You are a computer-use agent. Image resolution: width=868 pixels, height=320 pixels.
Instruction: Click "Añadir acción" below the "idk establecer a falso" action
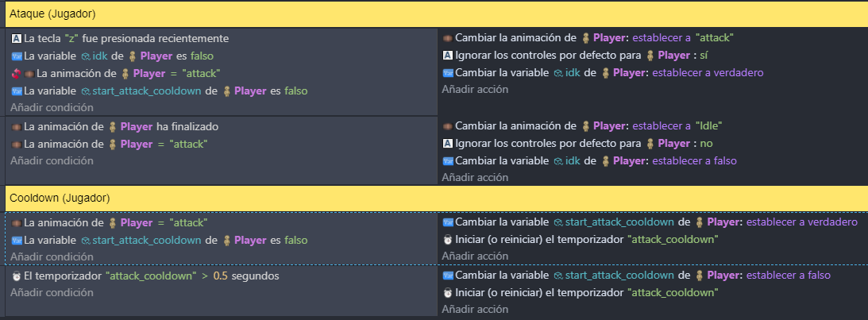click(475, 178)
